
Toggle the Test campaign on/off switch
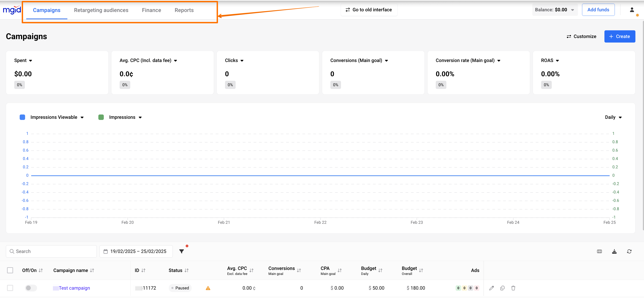(31, 288)
